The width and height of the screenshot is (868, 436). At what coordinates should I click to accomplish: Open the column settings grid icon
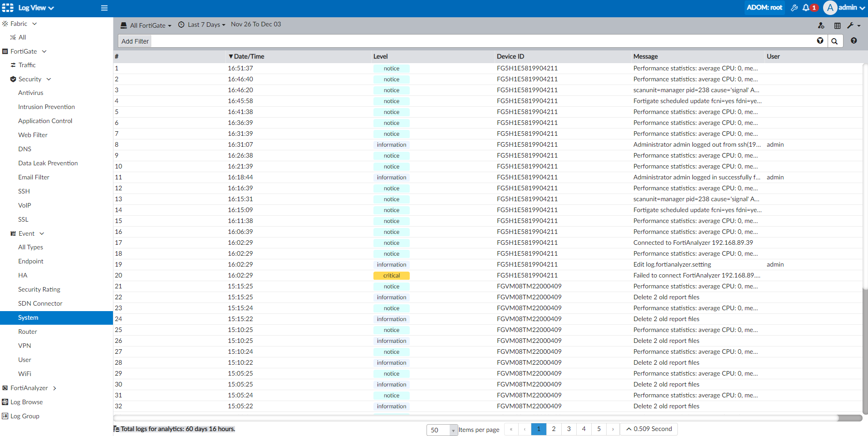tap(837, 26)
